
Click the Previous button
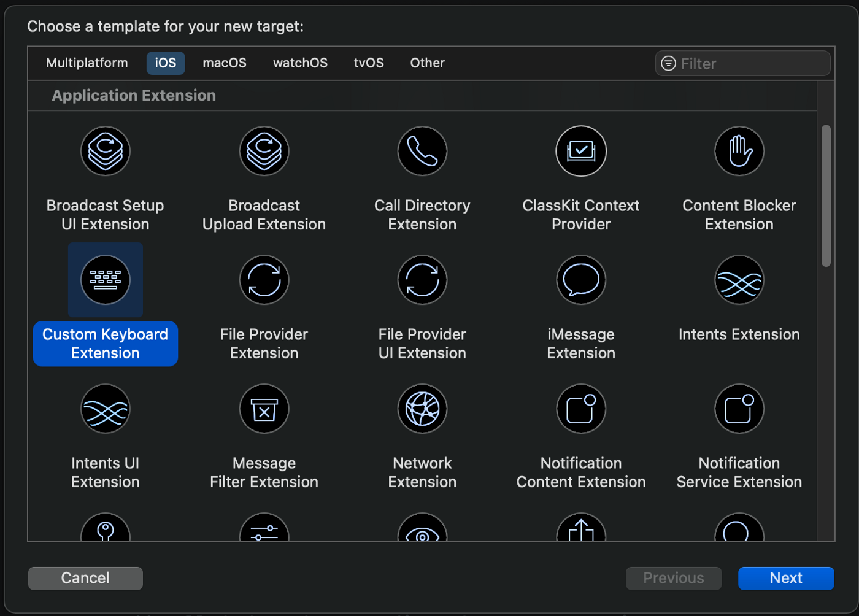tap(674, 578)
